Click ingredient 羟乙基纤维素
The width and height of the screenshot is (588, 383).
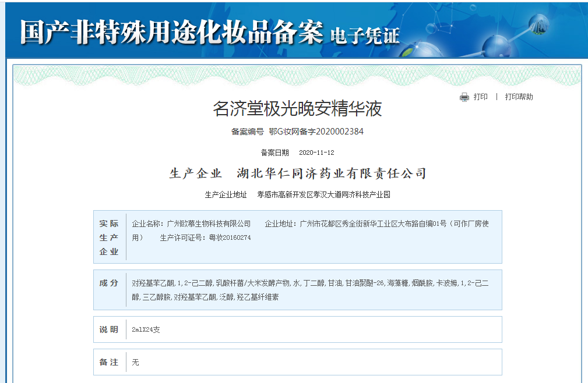[x=258, y=297]
